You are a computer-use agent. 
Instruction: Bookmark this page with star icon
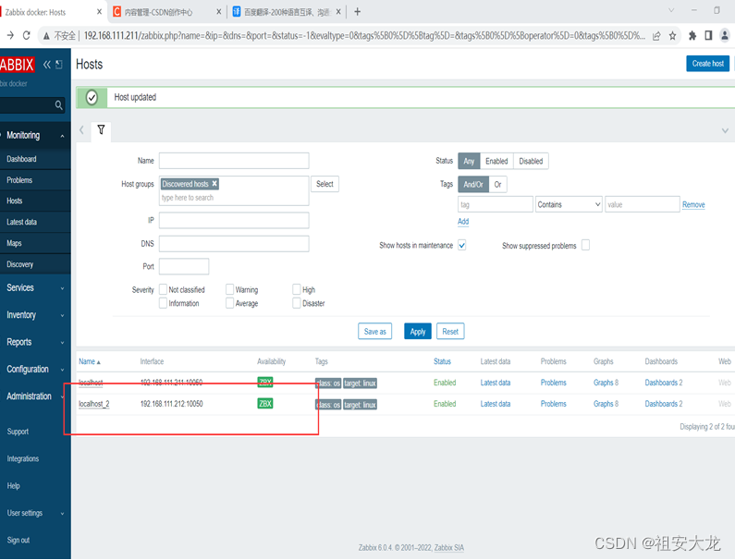[x=673, y=36]
